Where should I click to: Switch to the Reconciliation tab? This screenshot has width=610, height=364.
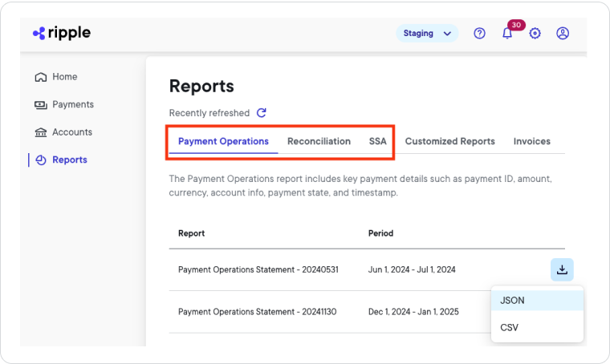click(319, 141)
